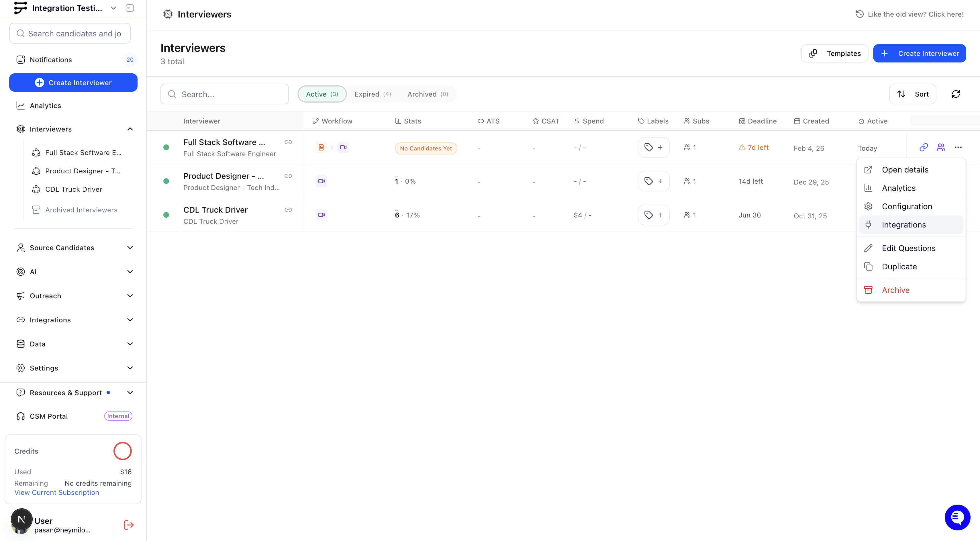Click the Templates button
This screenshot has height=541, width=980.
pyautogui.click(x=835, y=53)
